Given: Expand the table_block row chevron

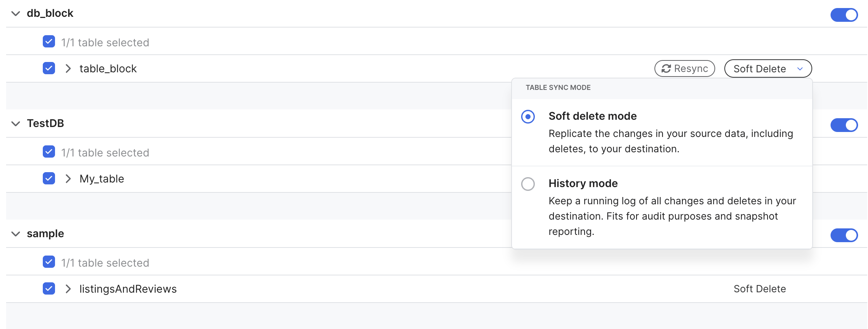Looking at the screenshot, I should [68, 68].
